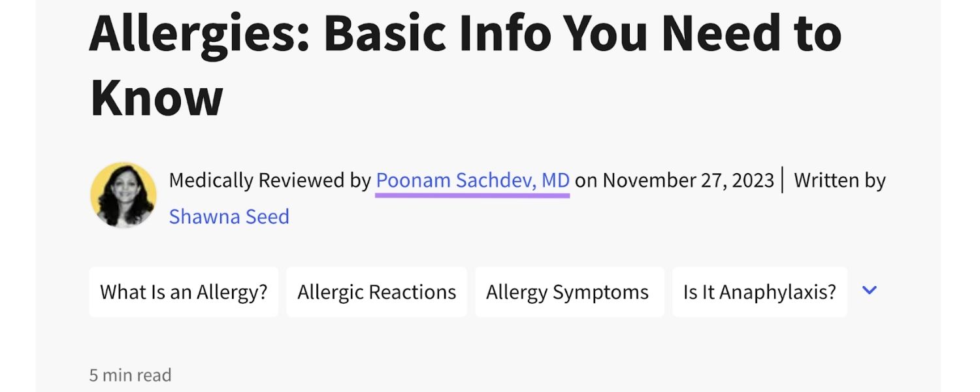
Task: Click the reviewer's circular profile photo
Action: point(123,195)
